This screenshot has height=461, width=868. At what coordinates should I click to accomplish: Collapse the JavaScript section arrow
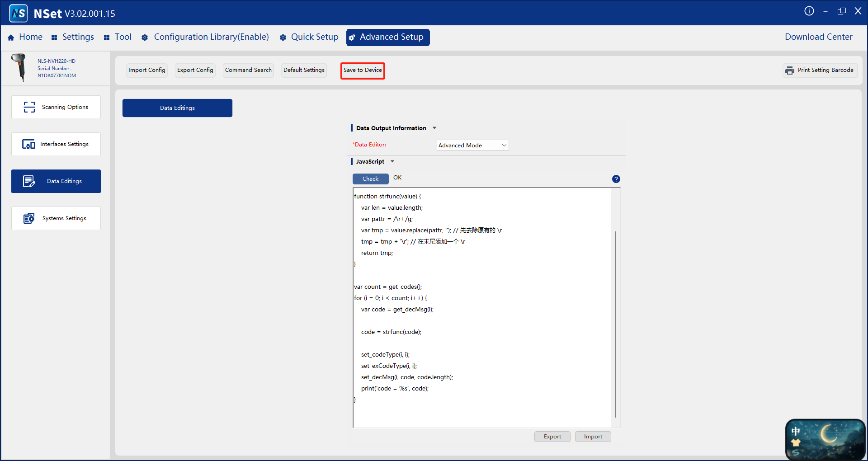[392, 162]
